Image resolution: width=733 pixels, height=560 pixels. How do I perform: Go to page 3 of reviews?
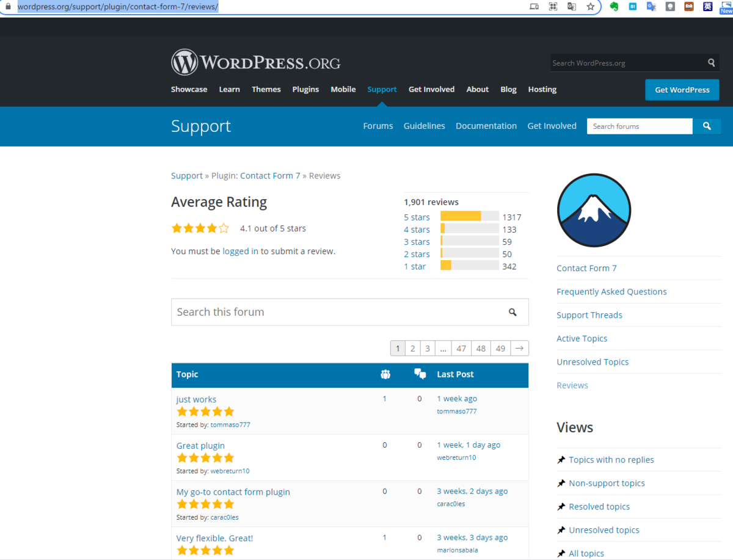tap(428, 348)
